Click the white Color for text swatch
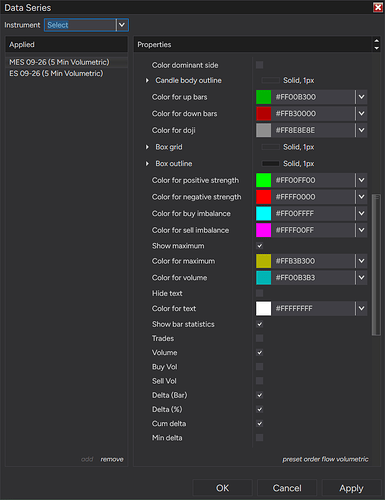The width and height of the screenshot is (385, 500). pyautogui.click(x=263, y=308)
